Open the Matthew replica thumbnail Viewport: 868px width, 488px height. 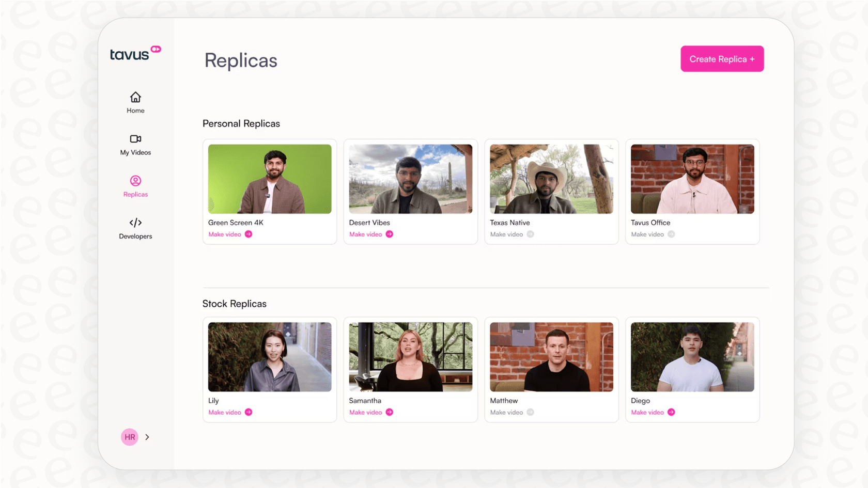551,356
